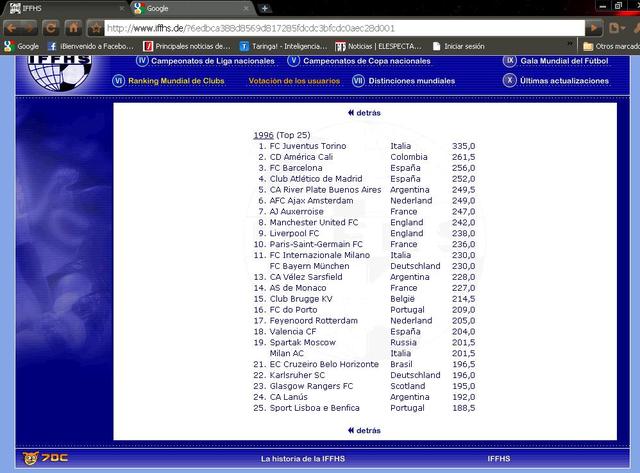Open the Taringa! Inteligencia bookmark
The height and width of the screenshot is (473, 640).
tap(283, 46)
